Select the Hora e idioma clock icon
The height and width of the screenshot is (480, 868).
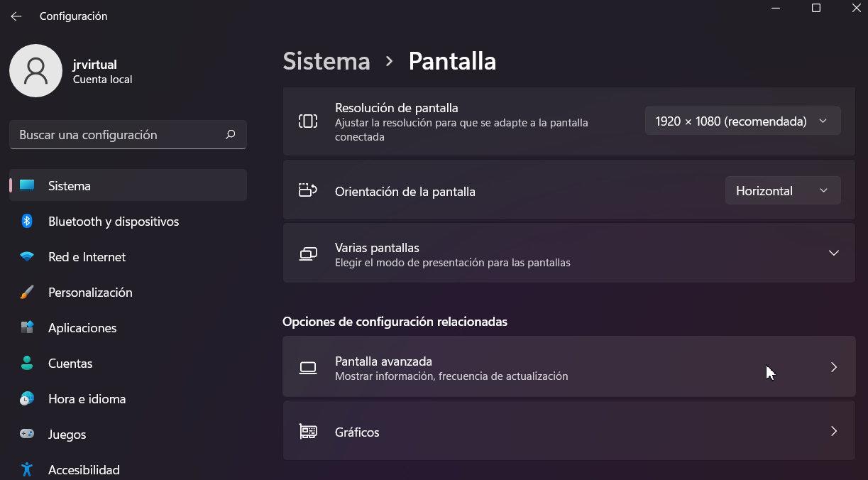[x=26, y=398]
